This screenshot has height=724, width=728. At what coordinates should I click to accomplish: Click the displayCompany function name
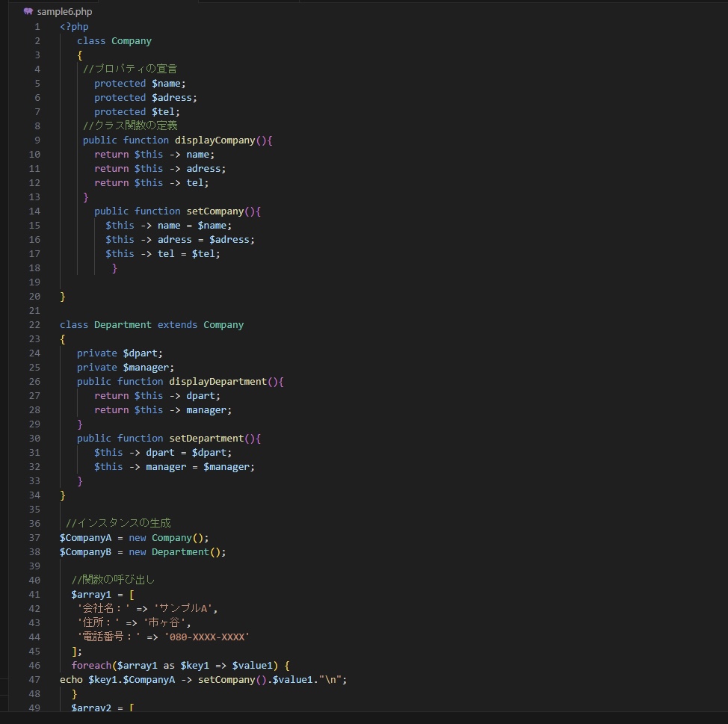coord(215,140)
